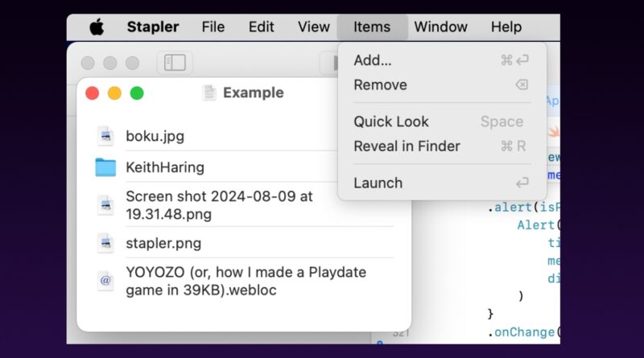644x358 pixels.
Task: Click Launch in the Items menu
Action: 378,183
